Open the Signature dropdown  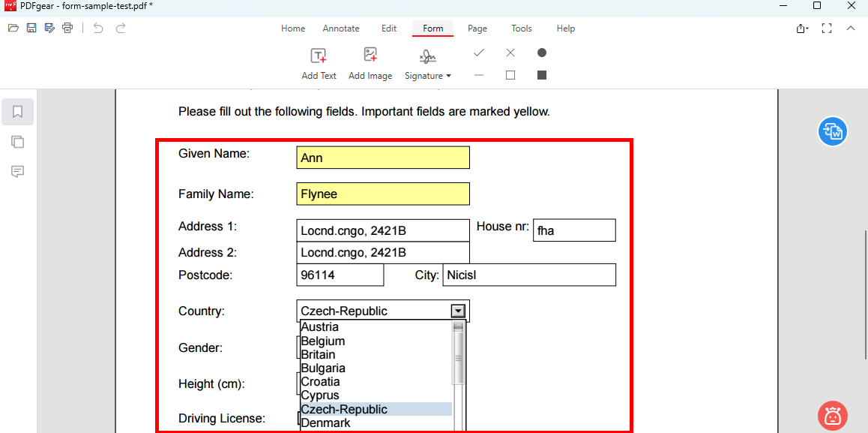pyautogui.click(x=428, y=65)
